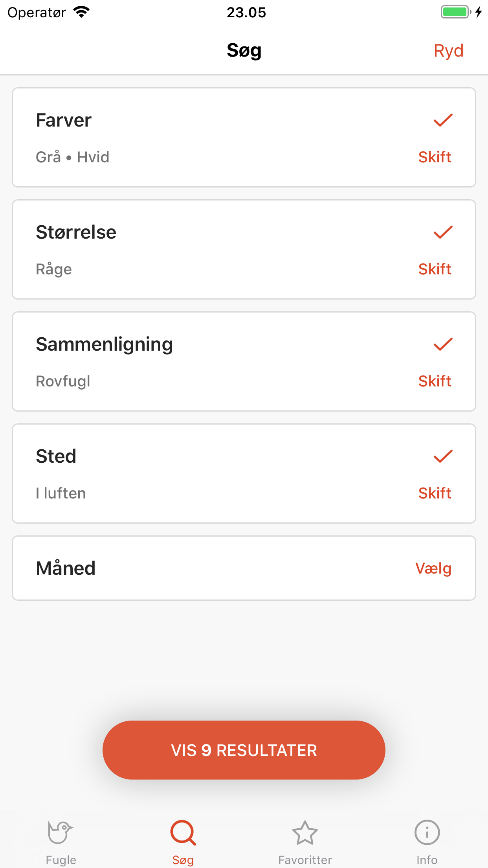Tap the Søg magnifier icon
Image resolution: width=488 pixels, height=868 pixels.
point(183,832)
